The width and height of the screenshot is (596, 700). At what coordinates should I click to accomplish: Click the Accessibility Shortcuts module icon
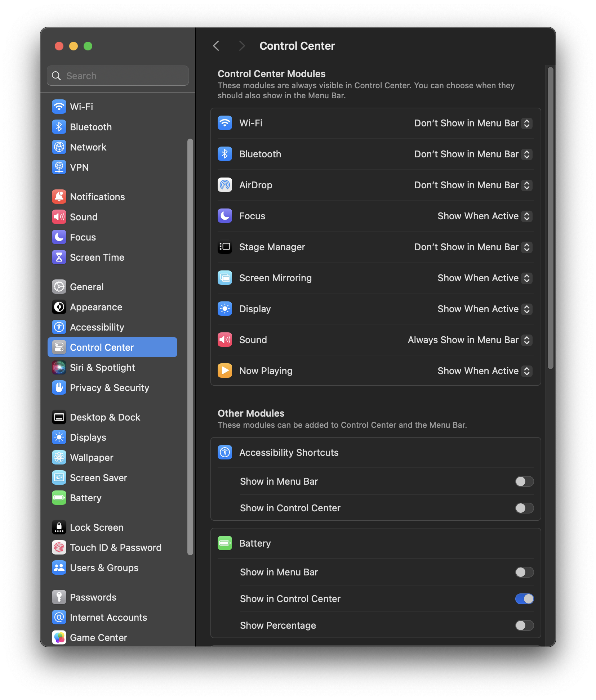(x=225, y=452)
